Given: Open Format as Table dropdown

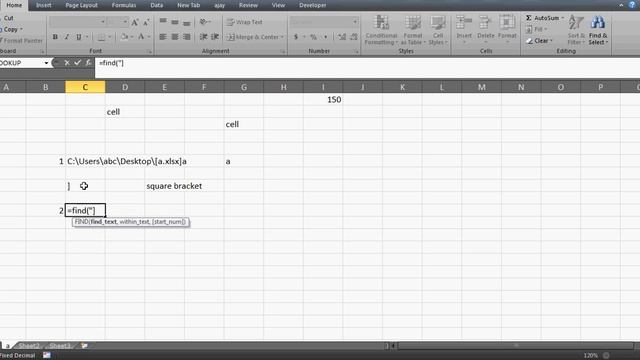Looking at the screenshot, I should [413, 30].
